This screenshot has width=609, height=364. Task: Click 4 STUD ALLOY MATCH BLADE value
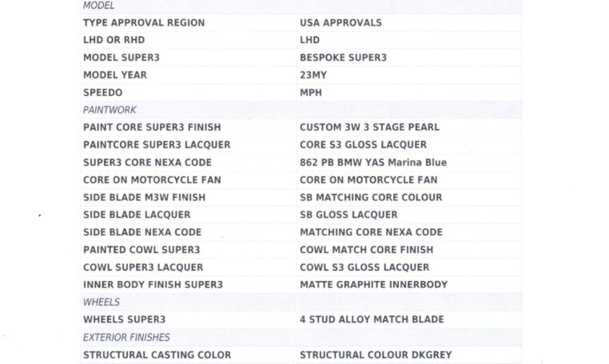coord(372,319)
